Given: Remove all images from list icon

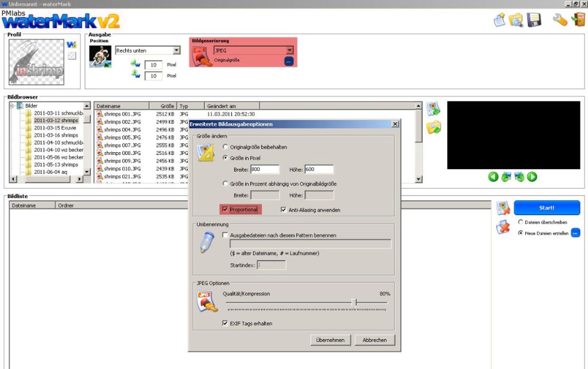Looking at the screenshot, I should (x=504, y=227).
